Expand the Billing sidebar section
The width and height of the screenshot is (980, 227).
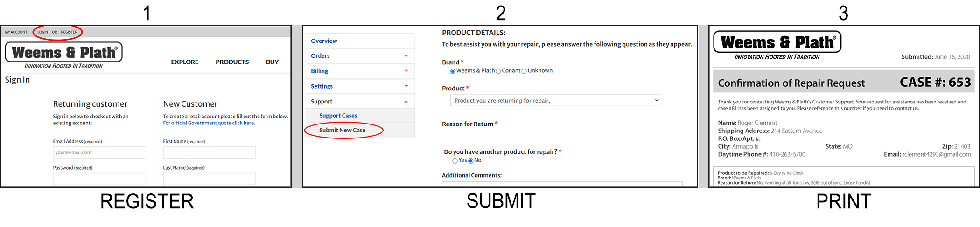359,71
